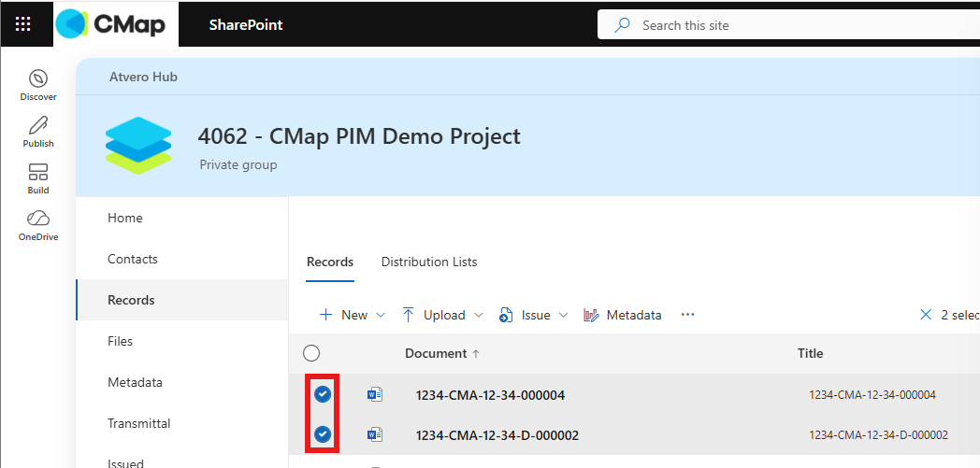Click the Title column header
980x468 pixels.
coord(810,354)
